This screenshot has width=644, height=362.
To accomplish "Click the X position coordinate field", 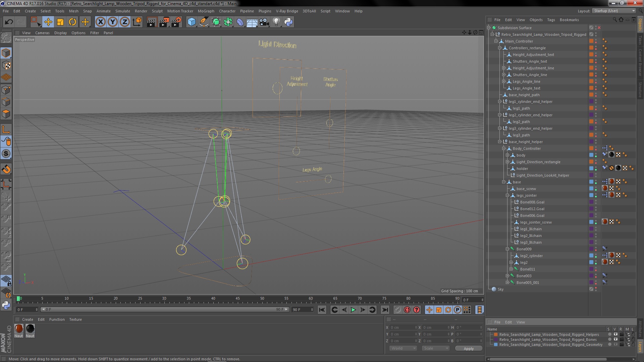I will click(404, 327).
